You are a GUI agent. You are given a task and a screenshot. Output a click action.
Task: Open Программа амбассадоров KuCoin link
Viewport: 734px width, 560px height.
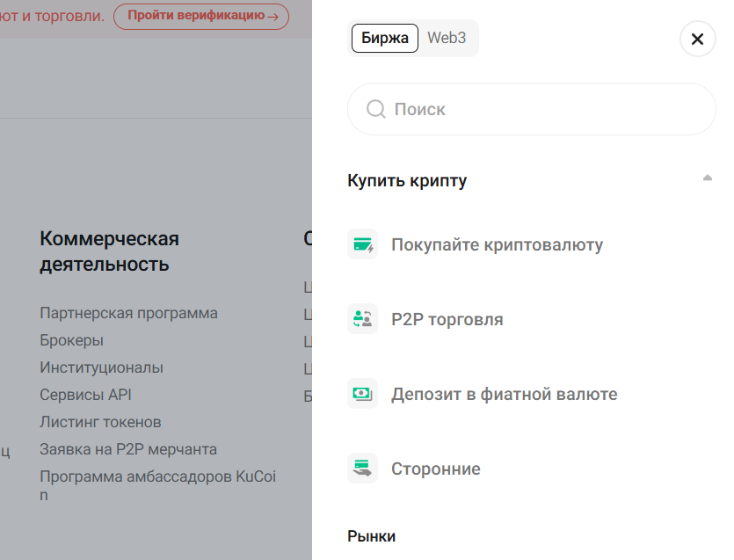[x=157, y=485]
